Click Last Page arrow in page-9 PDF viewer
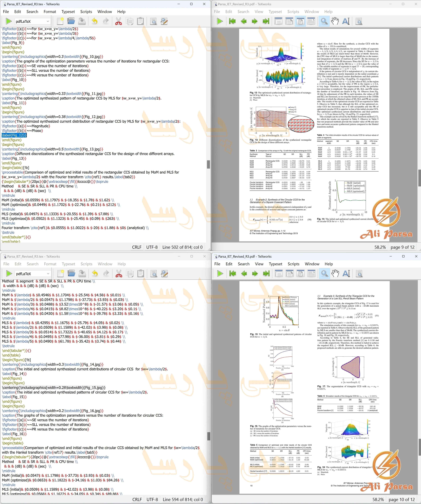This screenshot has width=421, height=504. point(266,21)
